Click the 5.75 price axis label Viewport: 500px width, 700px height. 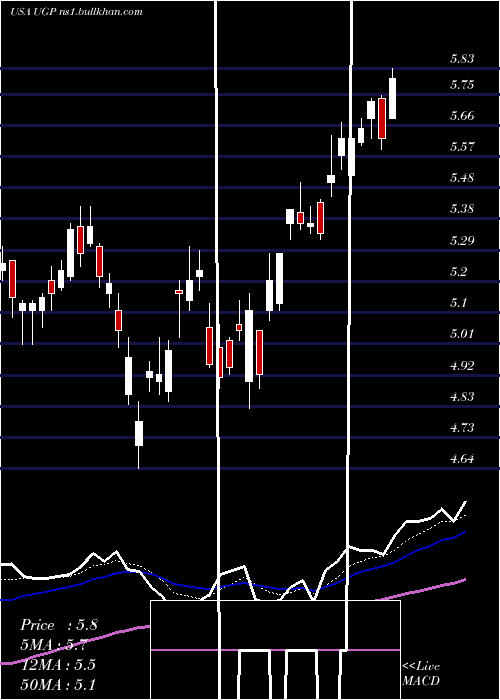(462, 85)
